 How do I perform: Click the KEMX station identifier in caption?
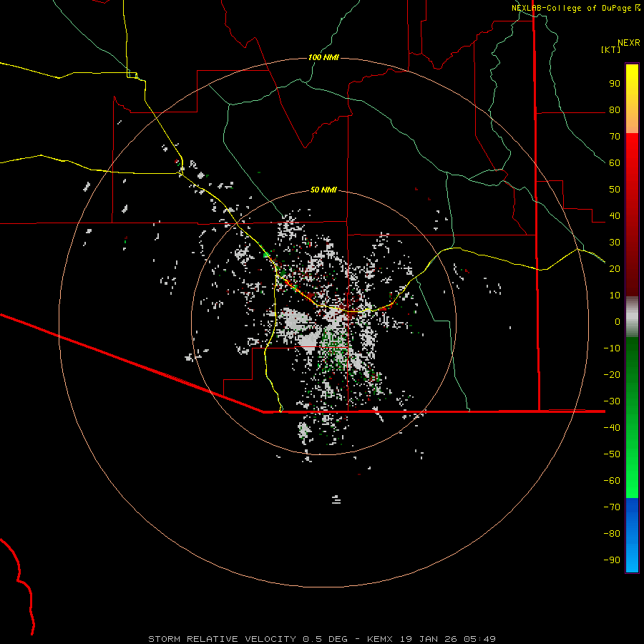click(380, 639)
